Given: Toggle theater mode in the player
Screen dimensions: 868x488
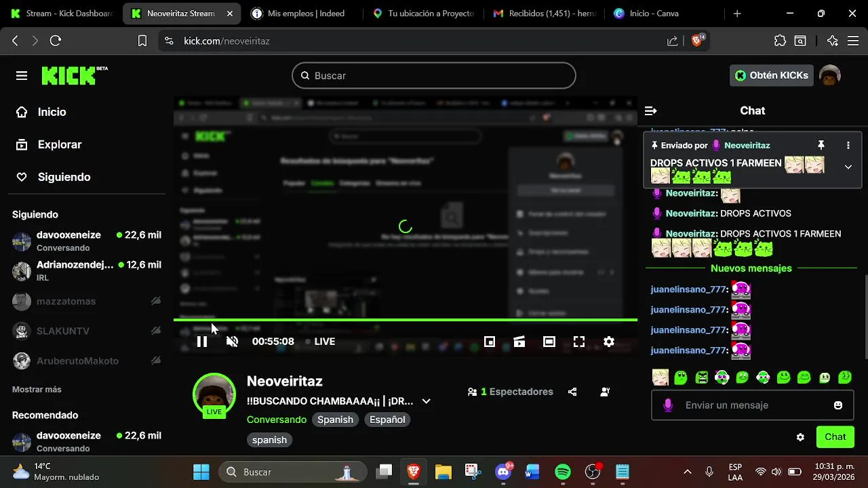Looking at the screenshot, I should [x=549, y=342].
